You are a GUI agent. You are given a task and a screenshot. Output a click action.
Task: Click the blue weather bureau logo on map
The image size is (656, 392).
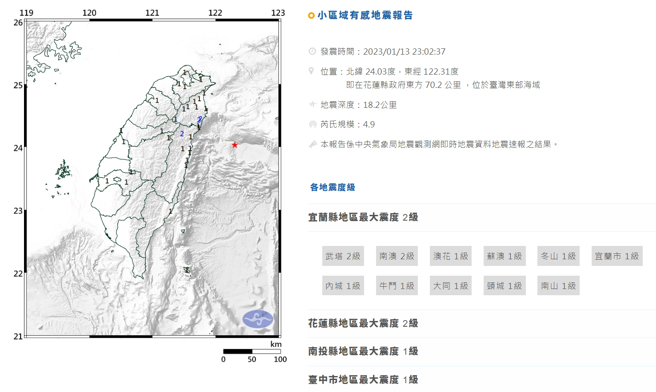point(258,319)
